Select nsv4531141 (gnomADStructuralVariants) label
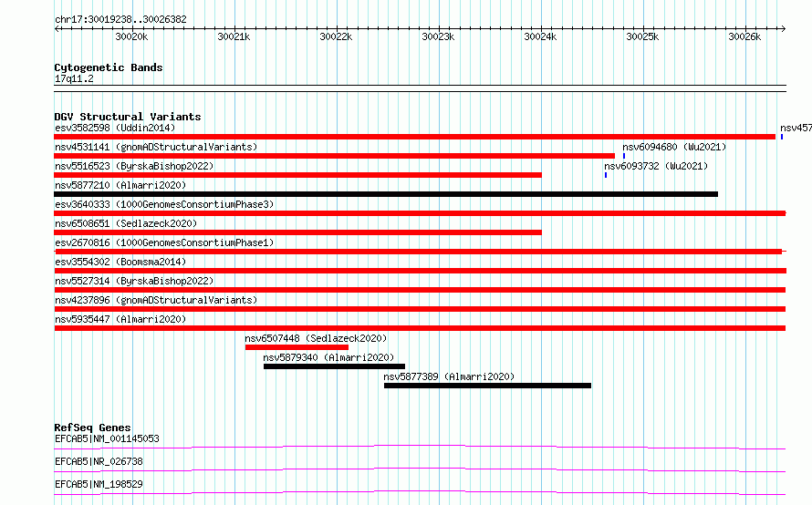812x505 pixels. pyautogui.click(x=156, y=147)
